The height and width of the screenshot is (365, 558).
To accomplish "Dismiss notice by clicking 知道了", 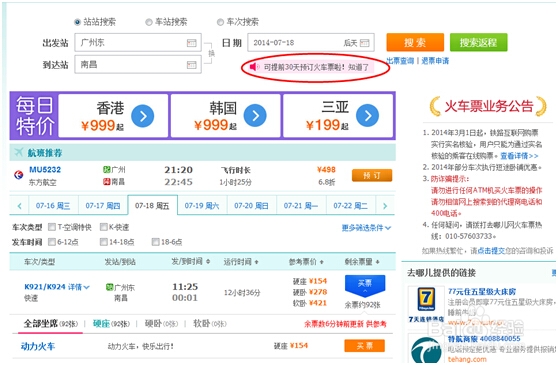I will [358, 67].
